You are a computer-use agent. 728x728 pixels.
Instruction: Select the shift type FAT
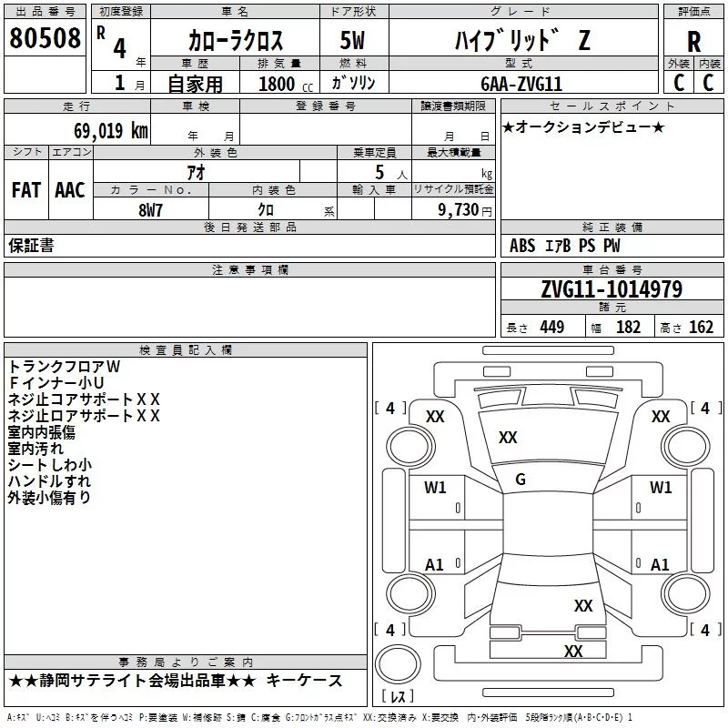pos(26,190)
